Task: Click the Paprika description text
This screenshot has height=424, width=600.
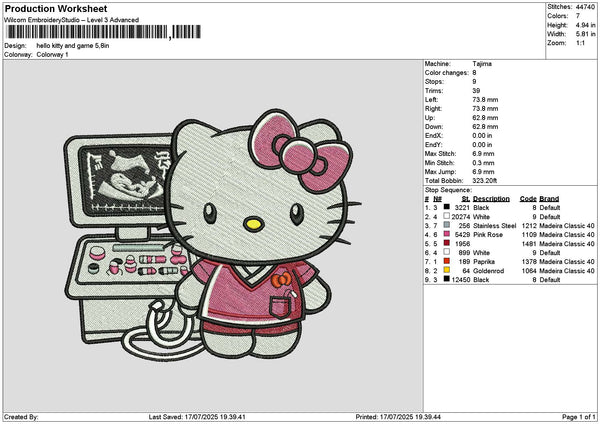Action: (484, 262)
